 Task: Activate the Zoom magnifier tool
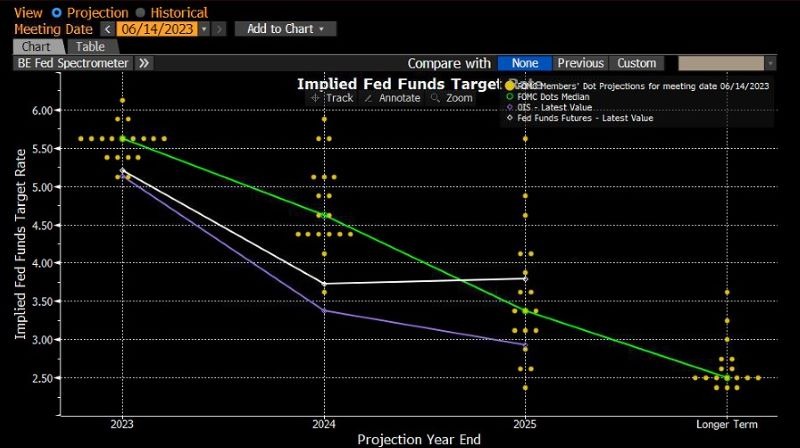click(x=452, y=98)
